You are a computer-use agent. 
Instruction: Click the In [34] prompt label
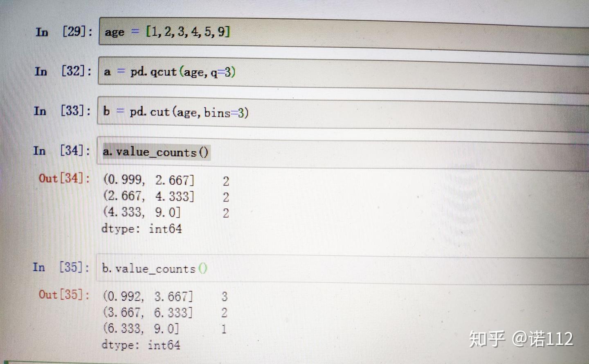pyautogui.click(x=62, y=150)
